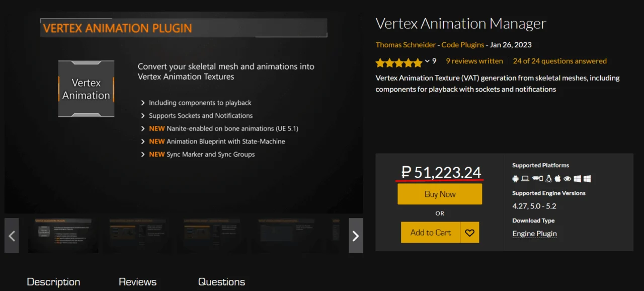Select the first Vertex Animation Plugin thumbnail
Viewport: 644px width, 291px height.
pos(63,236)
